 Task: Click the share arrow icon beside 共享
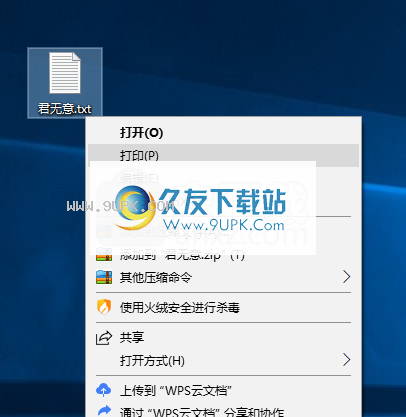click(104, 338)
